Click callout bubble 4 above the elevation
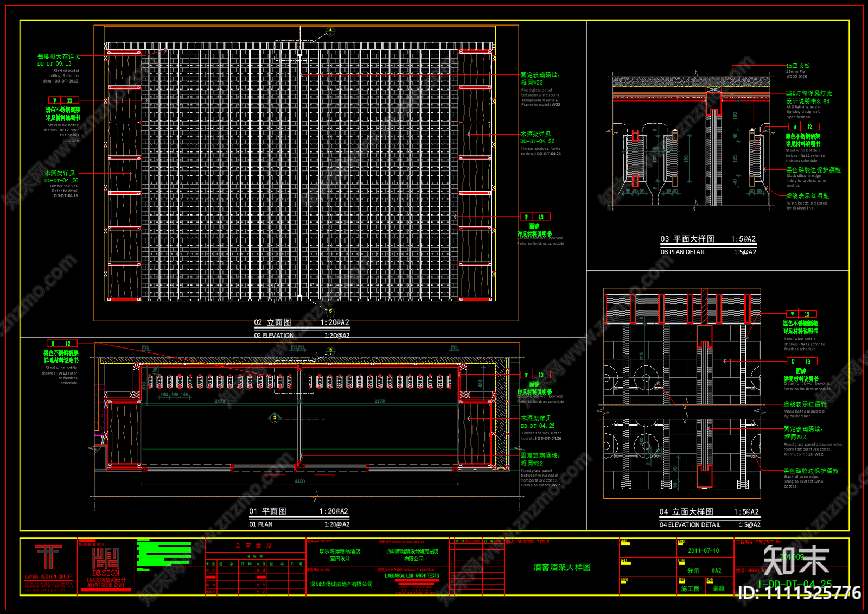The height and width of the screenshot is (614, 868). [330, 31]
